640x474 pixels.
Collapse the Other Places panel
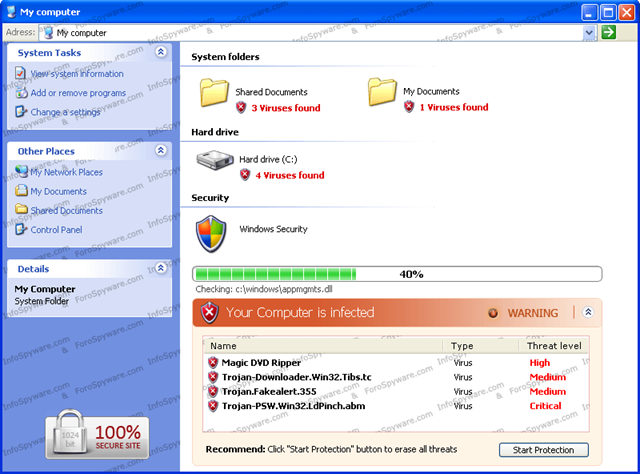(x=161, y=150)
